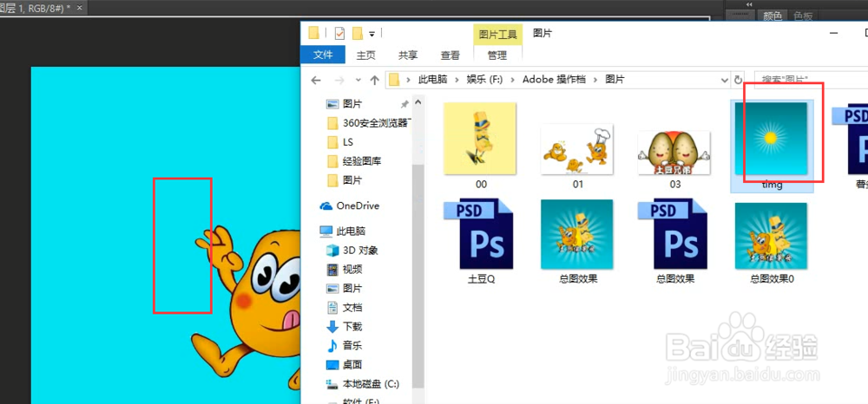
Task: Open the Customize Quick Access Toolbar dropdown
Action: pos(372,35)
